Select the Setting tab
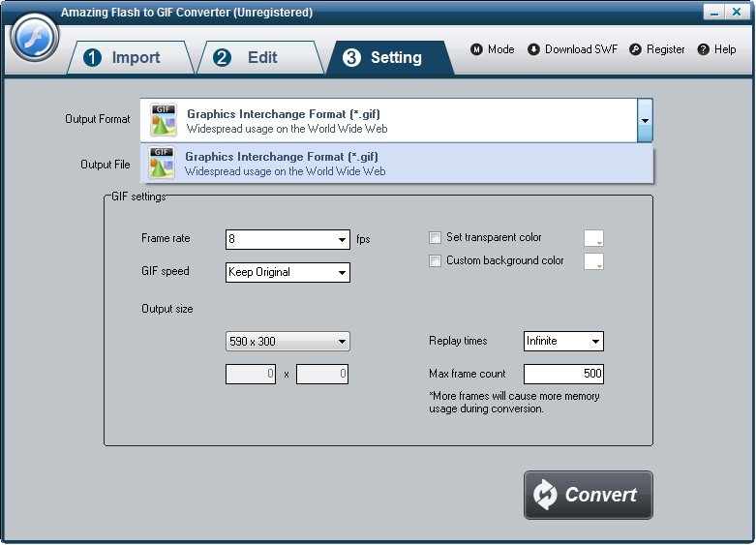 coord(389,57)
